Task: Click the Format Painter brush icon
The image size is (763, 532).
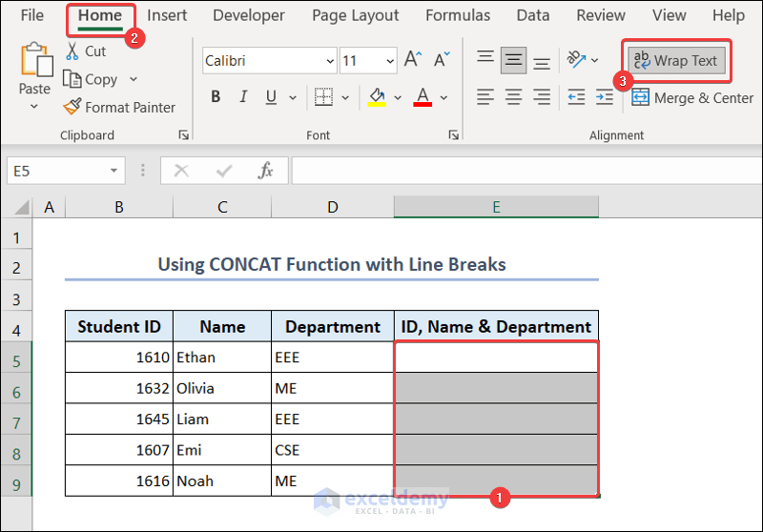Action: click(x=72, y=107)
